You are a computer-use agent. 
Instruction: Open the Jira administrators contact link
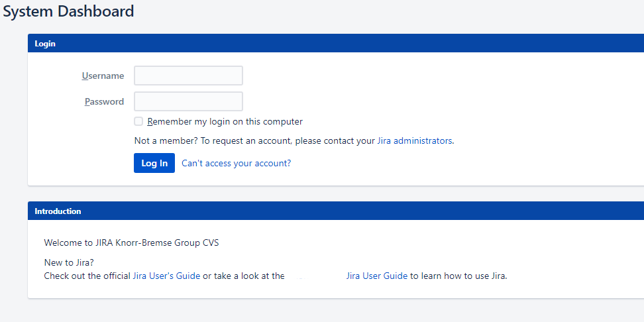point(414,141)
